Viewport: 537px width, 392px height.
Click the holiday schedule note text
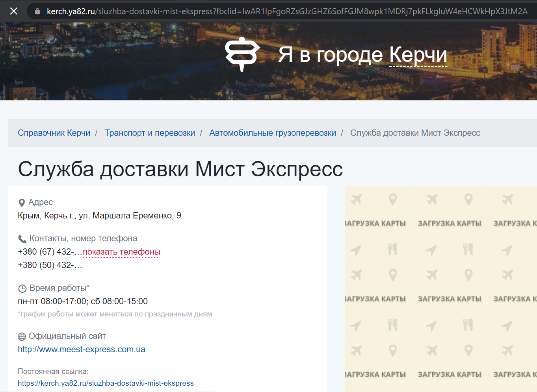115,314
